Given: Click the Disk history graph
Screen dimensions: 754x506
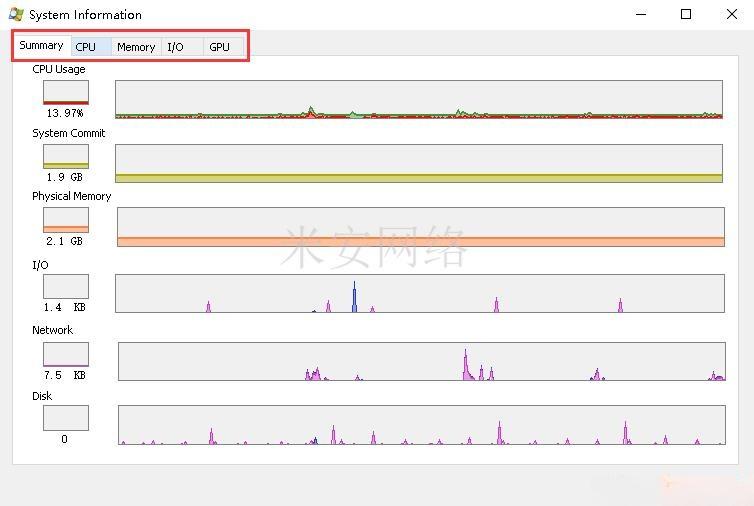Looking at the screenshot, I should click(421, 425).
